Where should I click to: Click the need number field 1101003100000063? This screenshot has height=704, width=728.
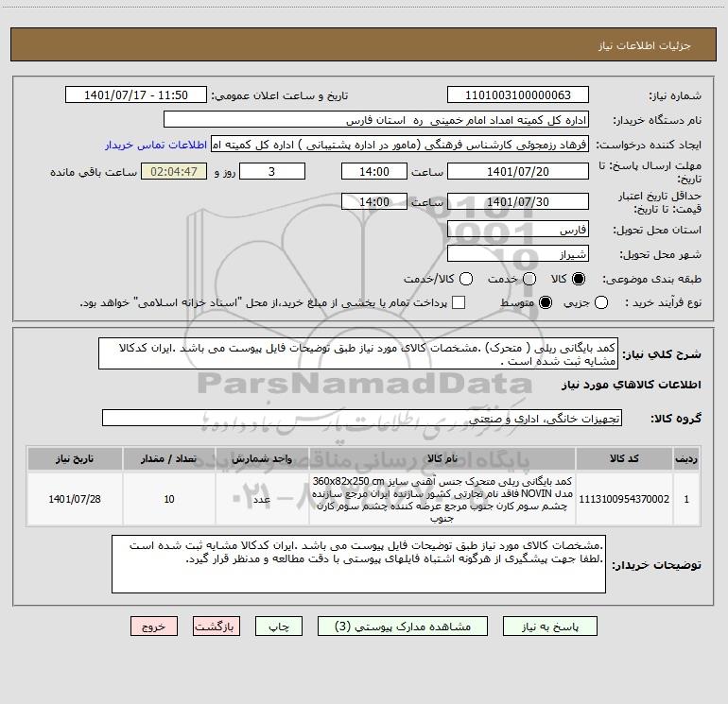pos(518,95)
